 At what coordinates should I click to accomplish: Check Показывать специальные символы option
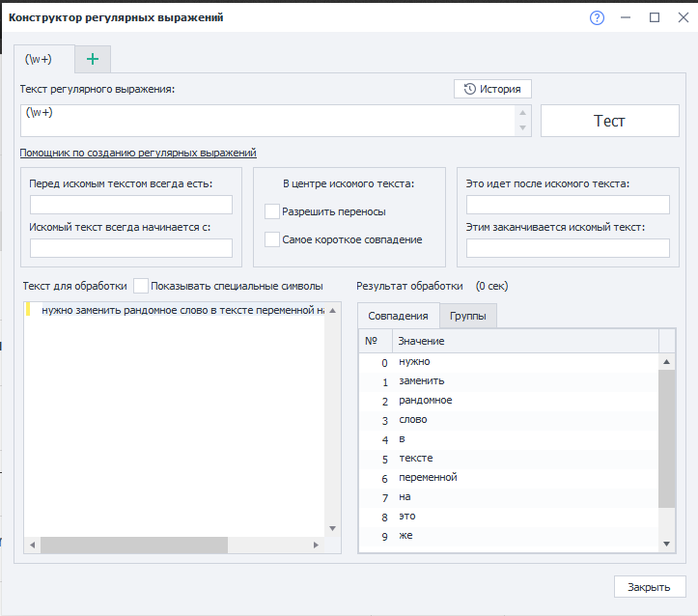click(x=142, y=286)
